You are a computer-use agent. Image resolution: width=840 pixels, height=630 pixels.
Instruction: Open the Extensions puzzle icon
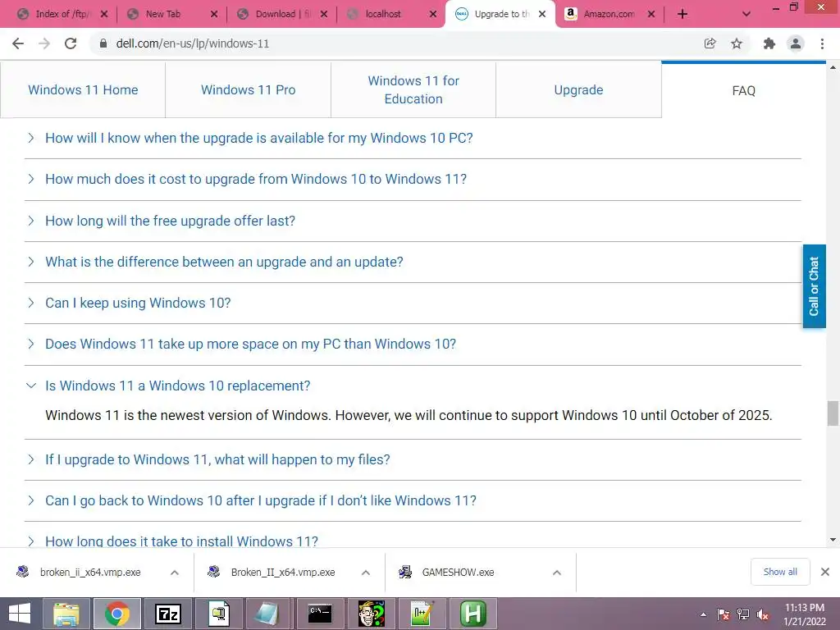[769, 43]
